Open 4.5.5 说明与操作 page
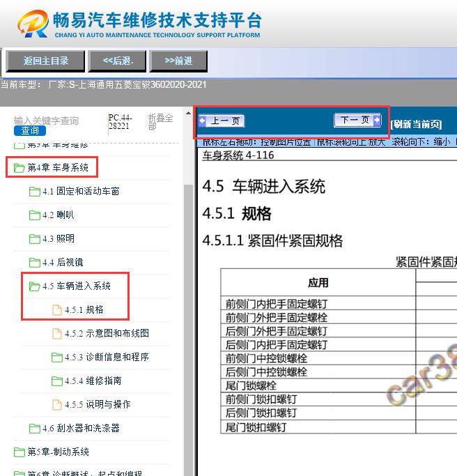The image size is (457, 476). (98, 404)
